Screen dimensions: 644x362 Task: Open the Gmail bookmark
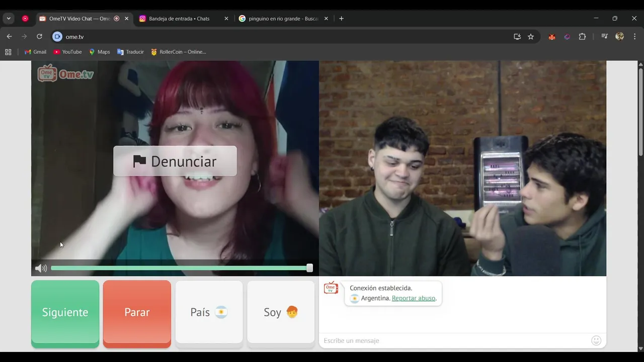tap(36, 52)
